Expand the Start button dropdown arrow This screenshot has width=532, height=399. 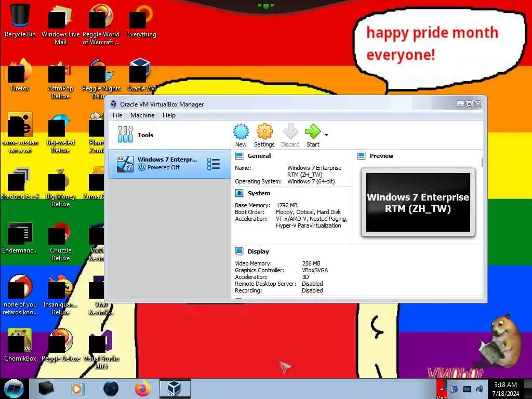(326, 135)
